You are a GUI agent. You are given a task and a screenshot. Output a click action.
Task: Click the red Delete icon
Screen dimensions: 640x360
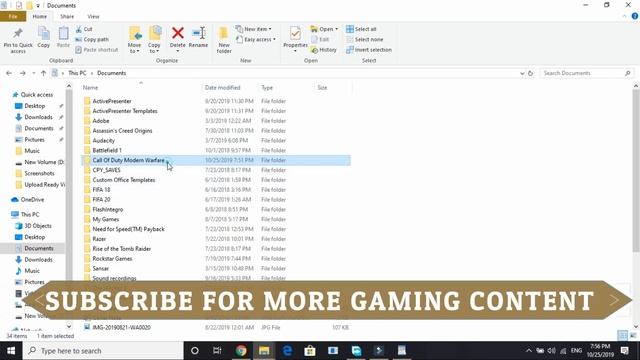178,33
